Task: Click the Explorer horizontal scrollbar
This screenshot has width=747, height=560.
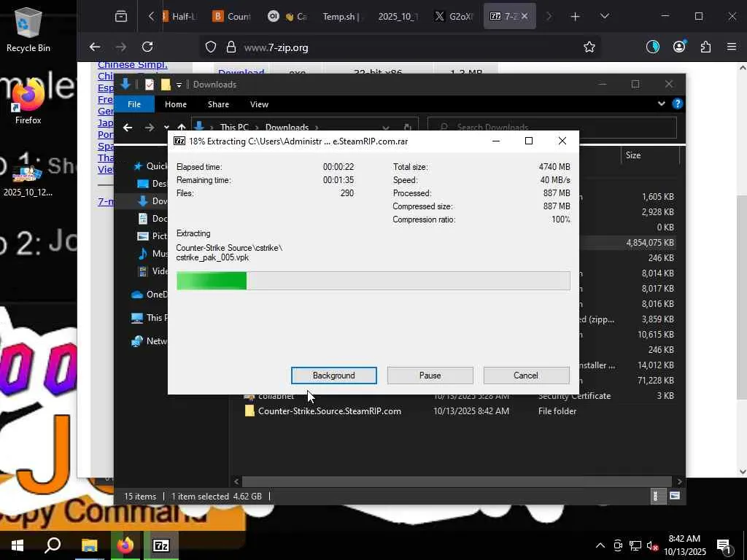Action: coord(457,481)
